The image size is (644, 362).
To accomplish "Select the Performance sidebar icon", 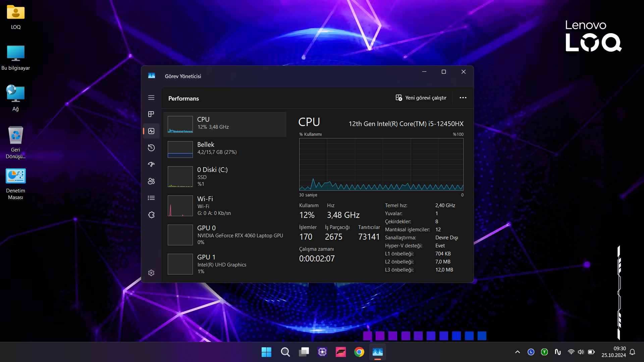I will coord(151,131).
